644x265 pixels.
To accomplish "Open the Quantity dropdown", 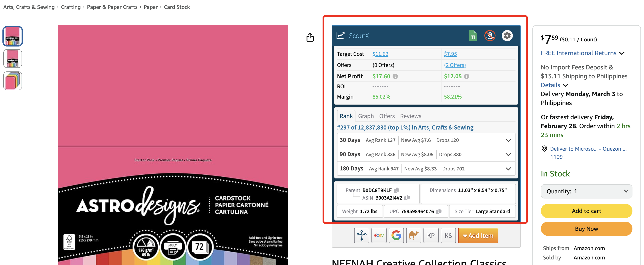I will point(586,191).
